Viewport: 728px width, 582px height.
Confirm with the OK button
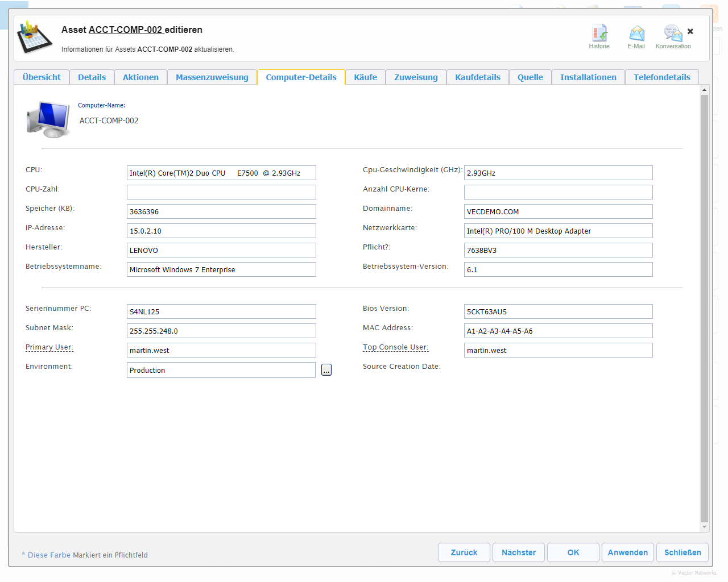(573, 552)
